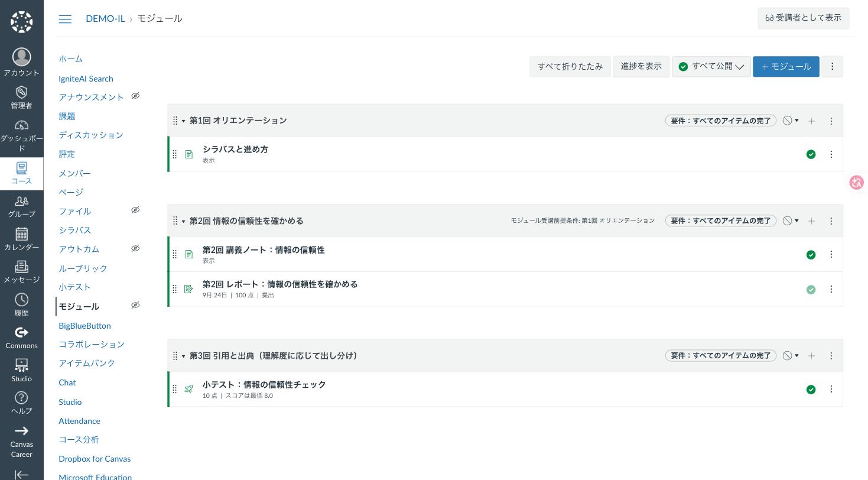This screenshot has height=480, width=868.
Task: Click the 進捗を表示 button
Action: tap(641, 67)
